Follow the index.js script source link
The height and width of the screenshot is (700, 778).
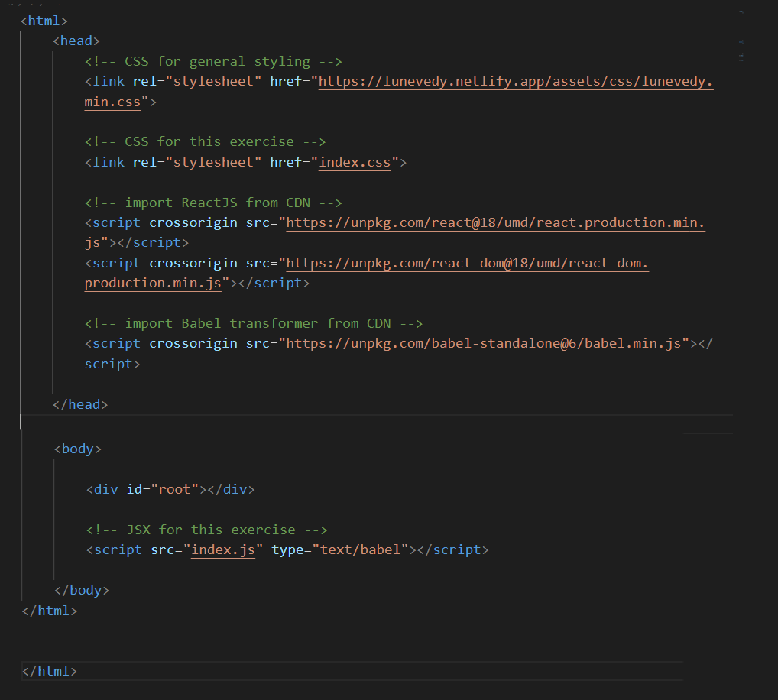point(222,549)
